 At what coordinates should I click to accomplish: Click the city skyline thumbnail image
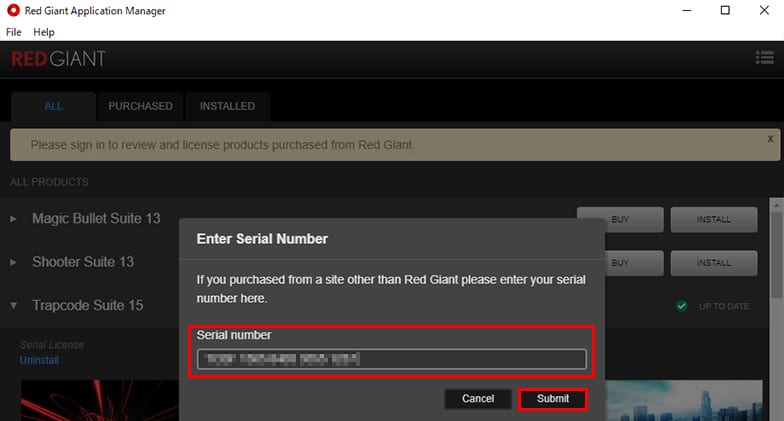click(684, 400)
